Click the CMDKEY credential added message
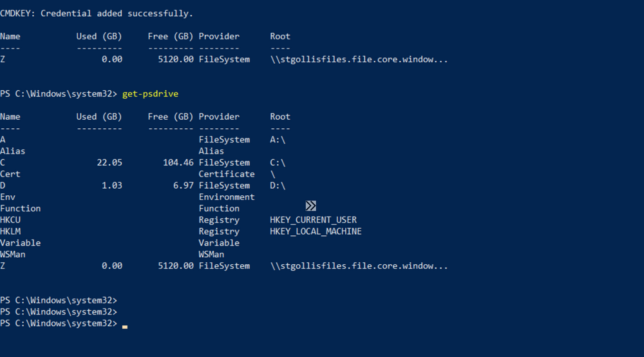 coord(97,13)
